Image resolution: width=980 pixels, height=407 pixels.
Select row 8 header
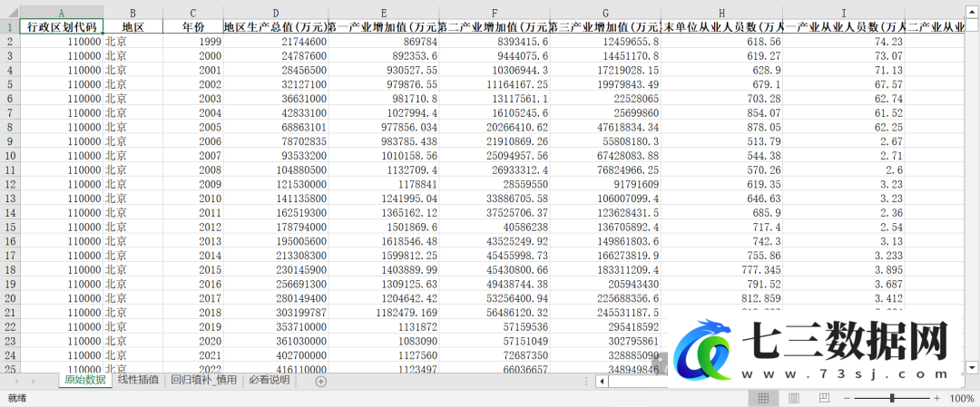(10, 127)
